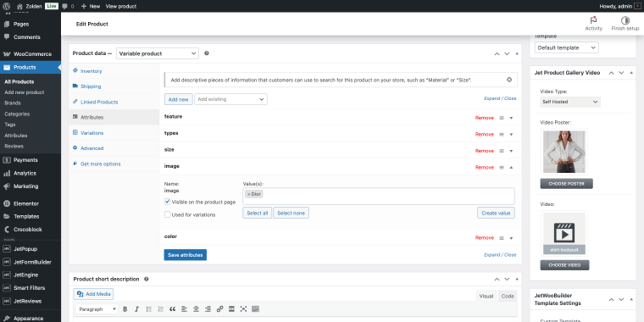Click Save attributes
This screenshot has width=644, height=322.
pos(186,255)
